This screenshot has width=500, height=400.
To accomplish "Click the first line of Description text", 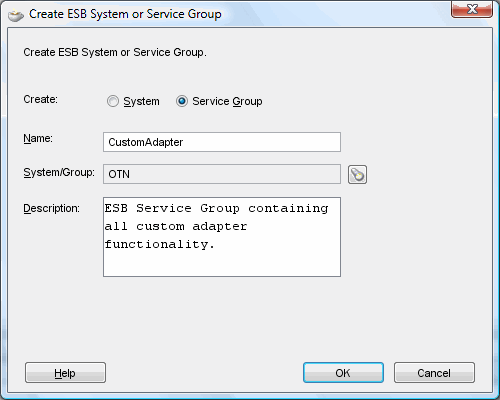I will tap(216, 208).
